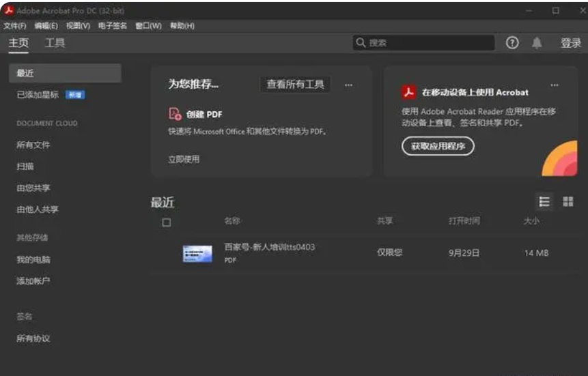The width and height of the screenshot is (588, 376).
Task: Open 所有文件 in sidebar
Action: point(33,145)
